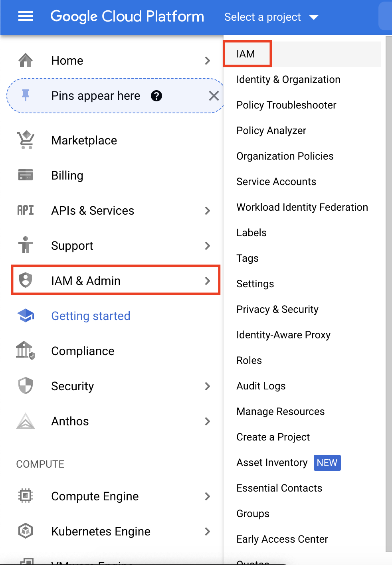Click the Kubernetes Engine hexagon icon
The width and height of the screenshot is (392, 565).
(x=26, y=531)
